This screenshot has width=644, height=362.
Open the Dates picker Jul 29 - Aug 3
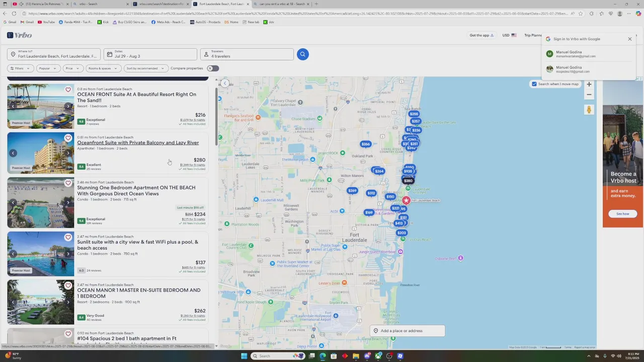tap(150, 54)
